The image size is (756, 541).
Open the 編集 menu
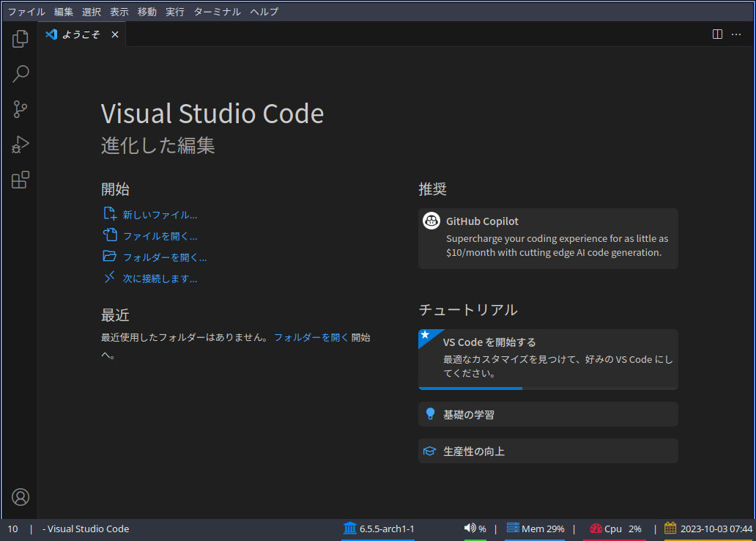[63, 12]
